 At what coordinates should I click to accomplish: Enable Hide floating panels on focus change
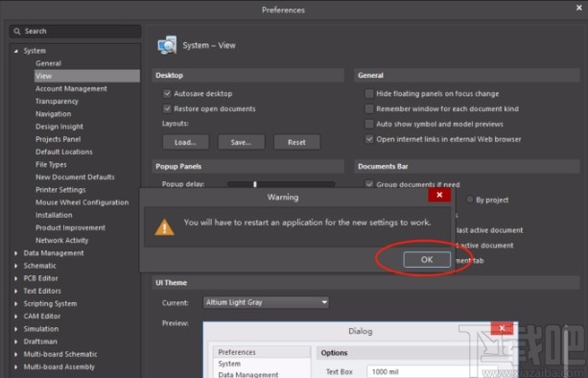pyautogui.click(x=369, y=93)
